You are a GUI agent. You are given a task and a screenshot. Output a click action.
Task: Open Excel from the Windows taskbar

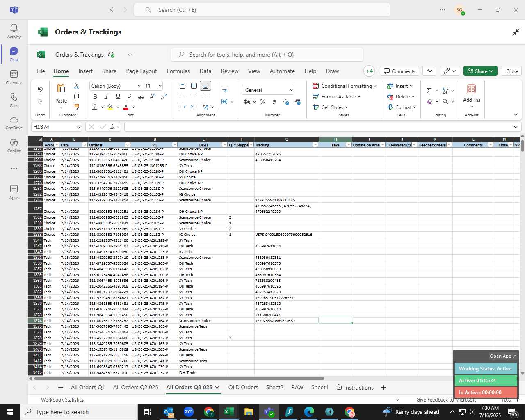tap(229, 412)
